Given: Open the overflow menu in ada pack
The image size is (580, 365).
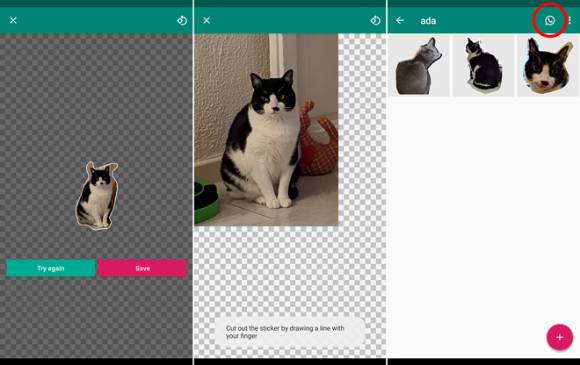Looking at the screenshot, I should point(570,20).
